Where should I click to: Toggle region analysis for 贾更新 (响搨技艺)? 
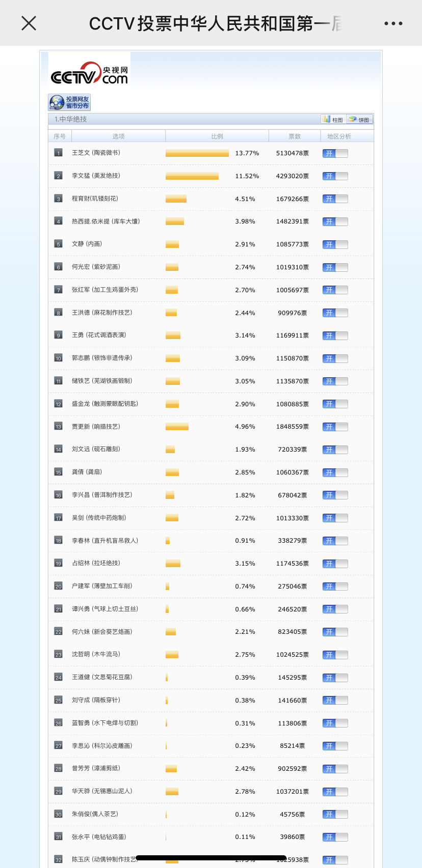click(x=335, y=427)
